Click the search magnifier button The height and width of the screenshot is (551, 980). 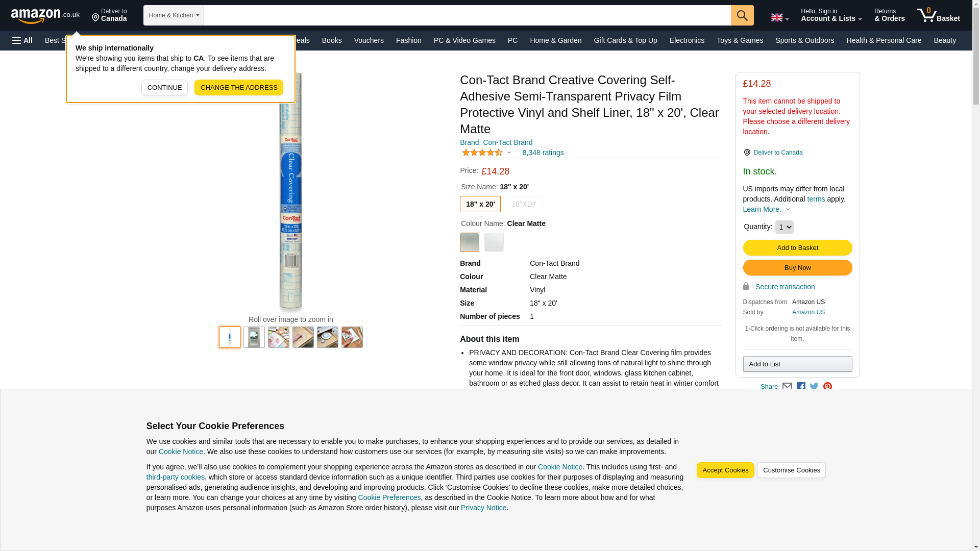[x=742, y=15]
